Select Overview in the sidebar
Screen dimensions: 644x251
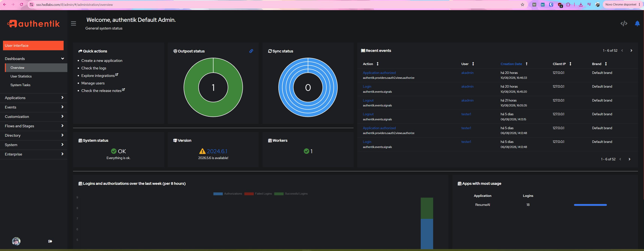tap(36, 68)
